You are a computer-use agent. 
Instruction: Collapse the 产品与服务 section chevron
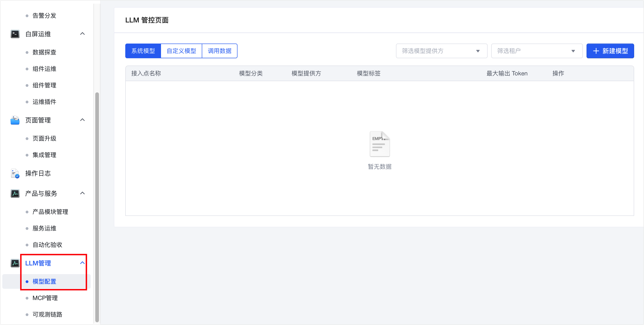tap(82, 193)
